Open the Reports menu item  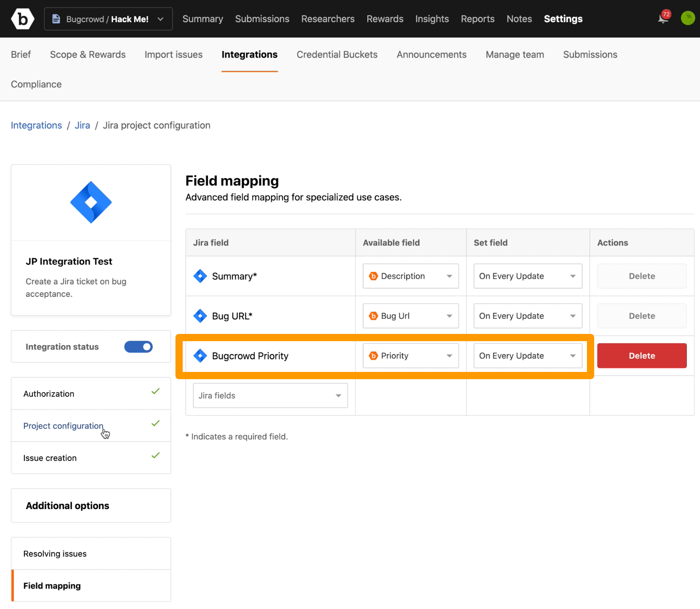[x=478, y=19]
